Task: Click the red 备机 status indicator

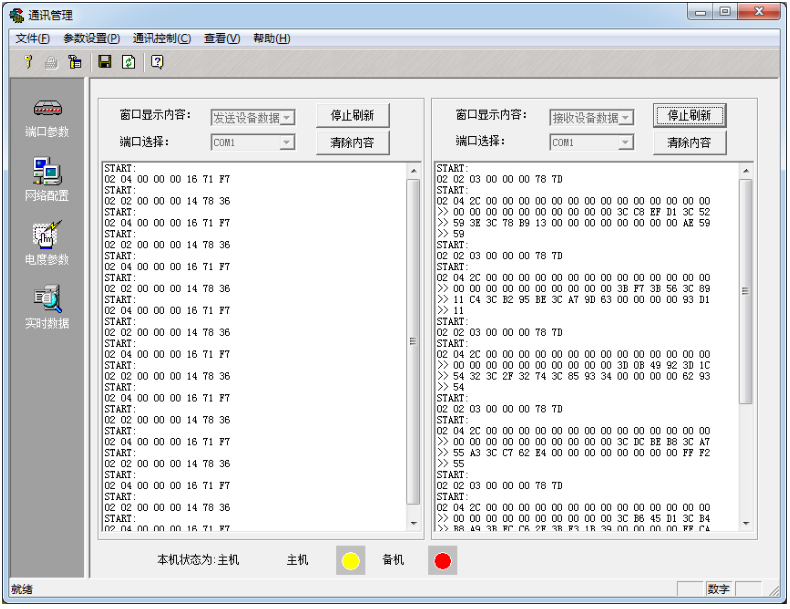Action: pyautogui.click(x=443, y=561)
